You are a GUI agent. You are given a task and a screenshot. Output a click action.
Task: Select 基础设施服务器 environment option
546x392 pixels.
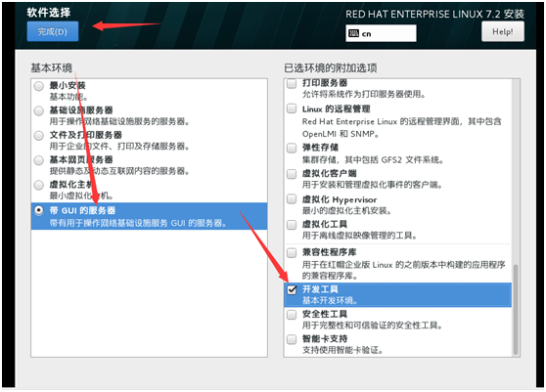(39, 111)
